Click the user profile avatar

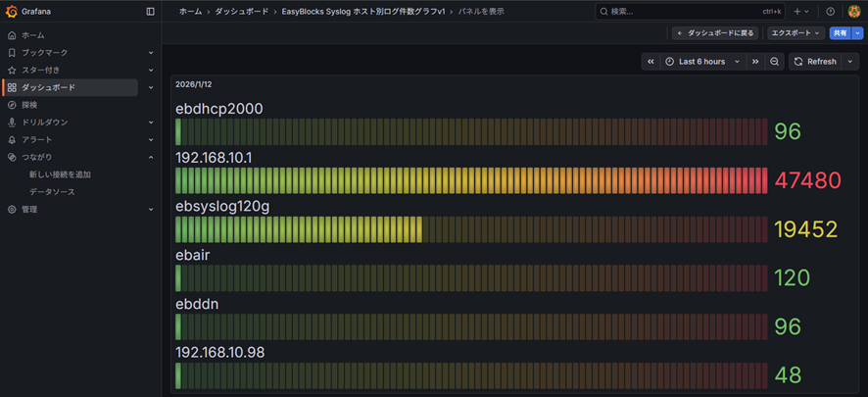[854, 12]
